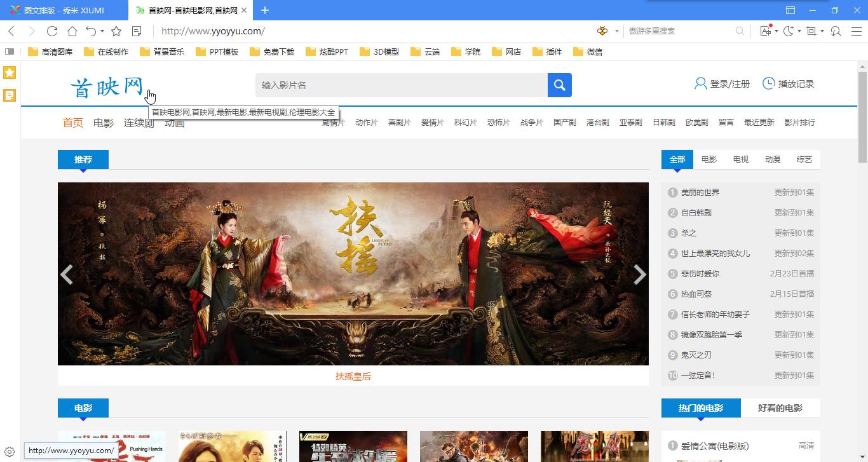This screenshot has width=868, height=462.
Task: Close the 首映网 tab
Action: tap(244, 10)
